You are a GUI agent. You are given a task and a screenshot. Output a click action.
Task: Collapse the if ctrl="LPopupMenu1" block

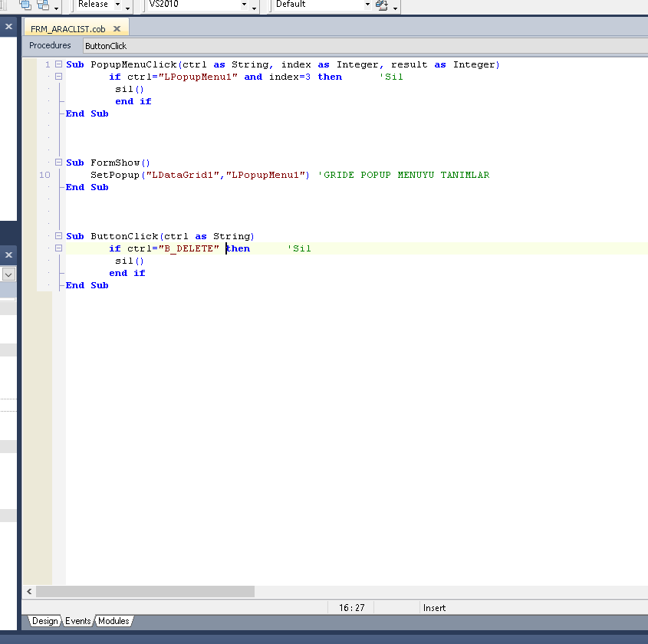58,77
